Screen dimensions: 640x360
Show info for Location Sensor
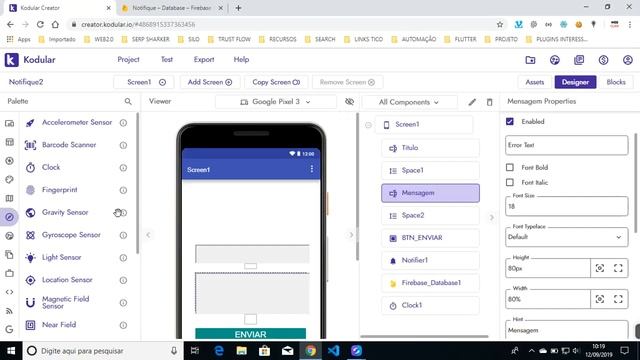[x=123, y=280]
